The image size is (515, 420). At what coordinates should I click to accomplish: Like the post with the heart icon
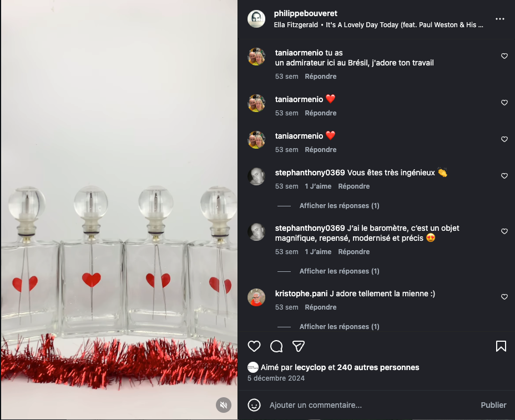click(254, 346)
